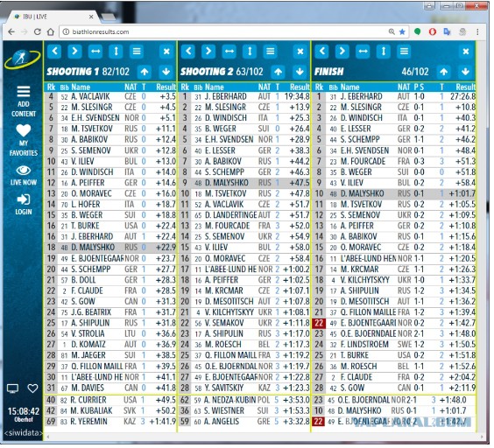Close the Finish panel
The width and height of the screenshot is (494, 448).
pyautogui.click(x=466, y=51)
